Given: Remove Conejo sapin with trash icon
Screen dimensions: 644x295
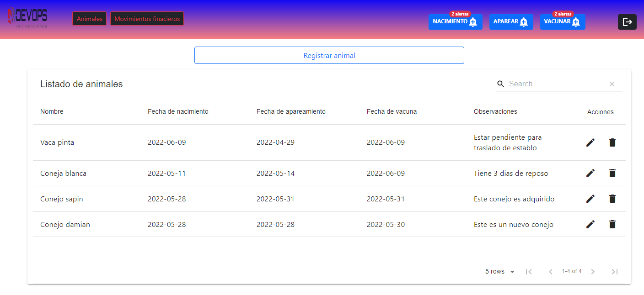Looking at the screenshot, I should click(x=612, y=199).
